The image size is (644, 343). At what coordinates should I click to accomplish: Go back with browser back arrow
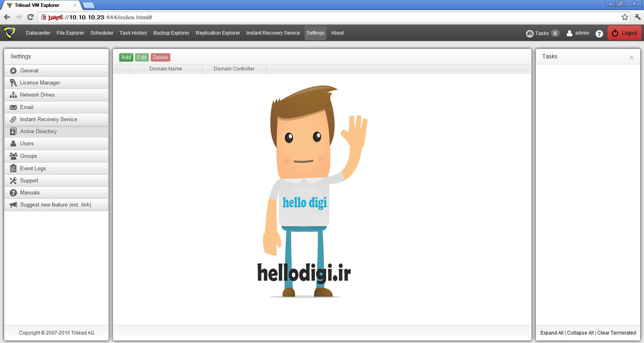click(x=7, y=17)
